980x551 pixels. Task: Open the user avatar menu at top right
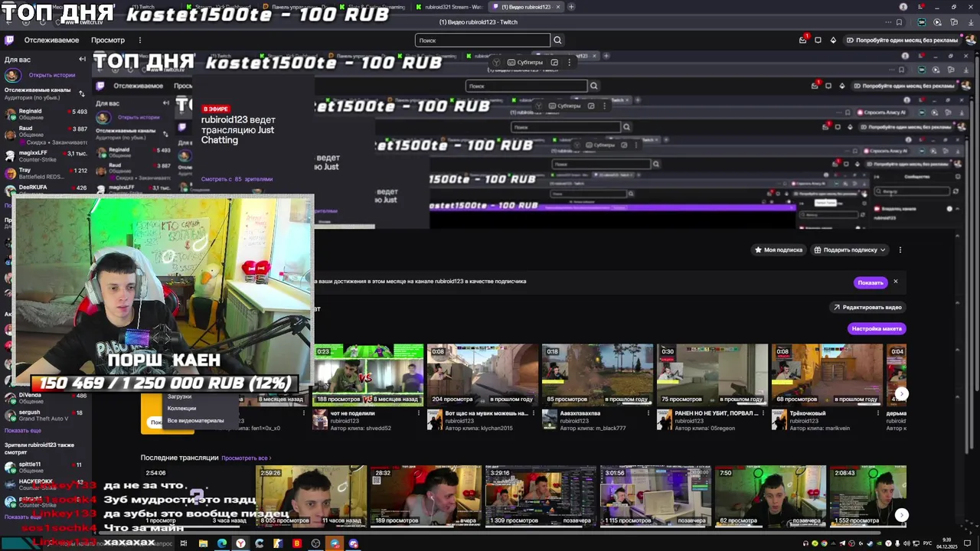969,40
